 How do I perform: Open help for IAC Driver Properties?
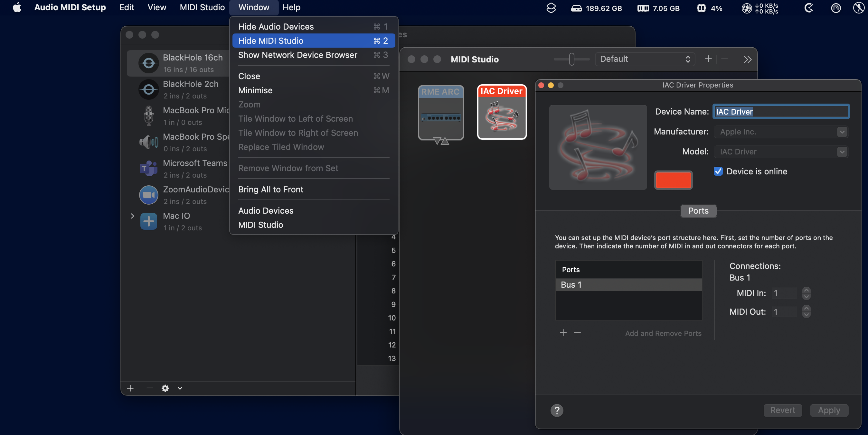[x=557, y=411]
